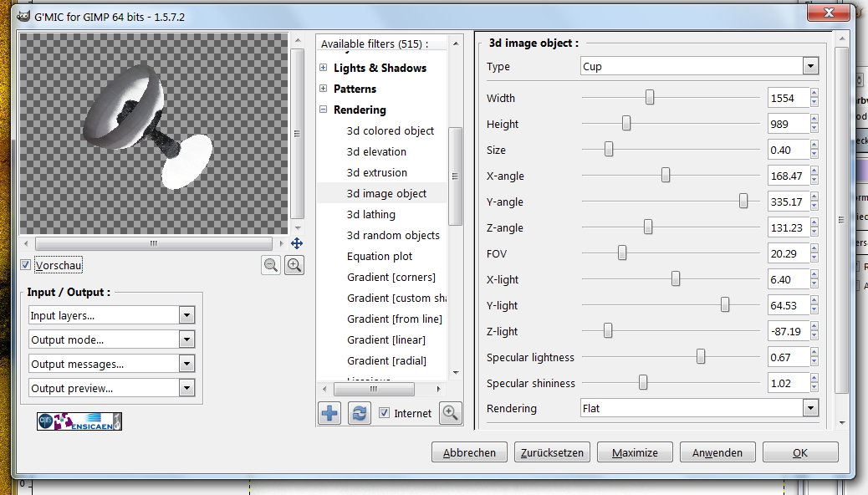Increase Width using stepper up arrow

[814, 93]
